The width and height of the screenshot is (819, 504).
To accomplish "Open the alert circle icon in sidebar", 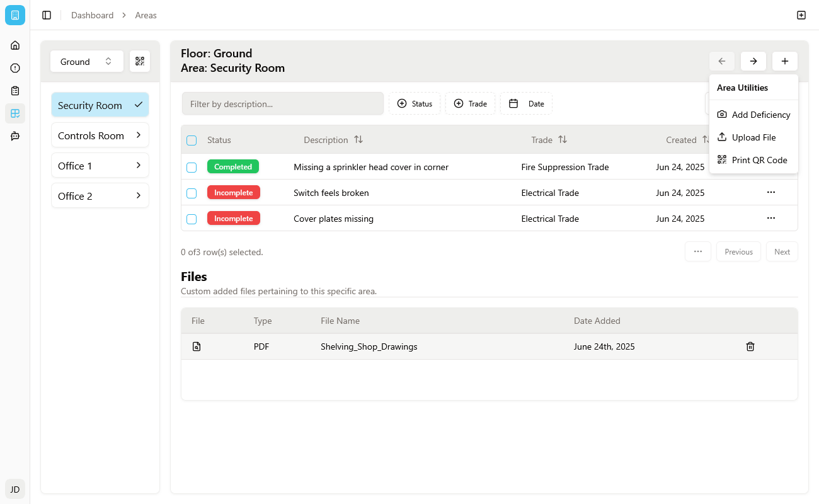I will click(x=15, y=68).
